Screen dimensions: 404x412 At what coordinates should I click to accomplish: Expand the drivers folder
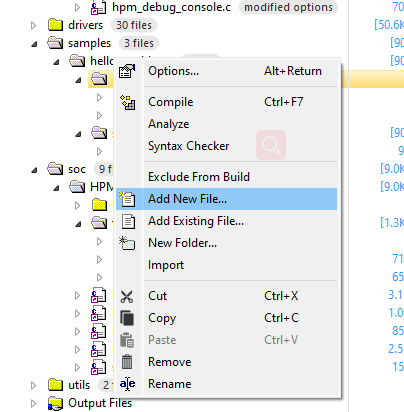tap(33, 25)
